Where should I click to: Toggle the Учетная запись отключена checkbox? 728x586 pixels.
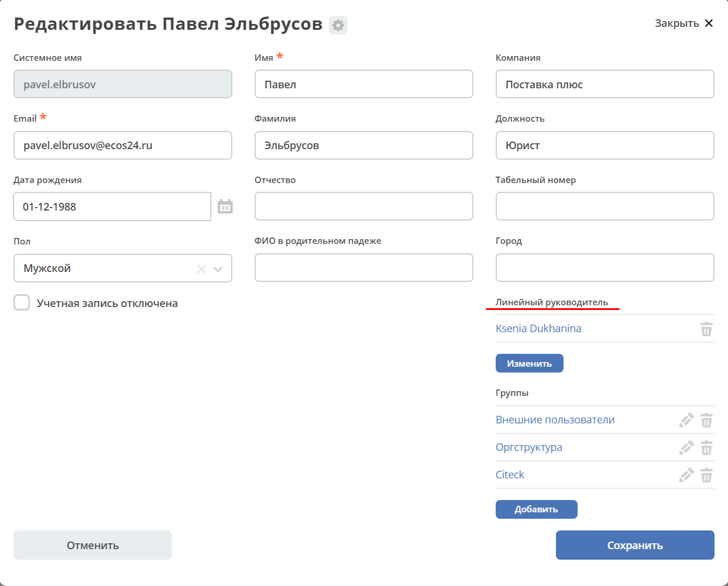point(22,302)
